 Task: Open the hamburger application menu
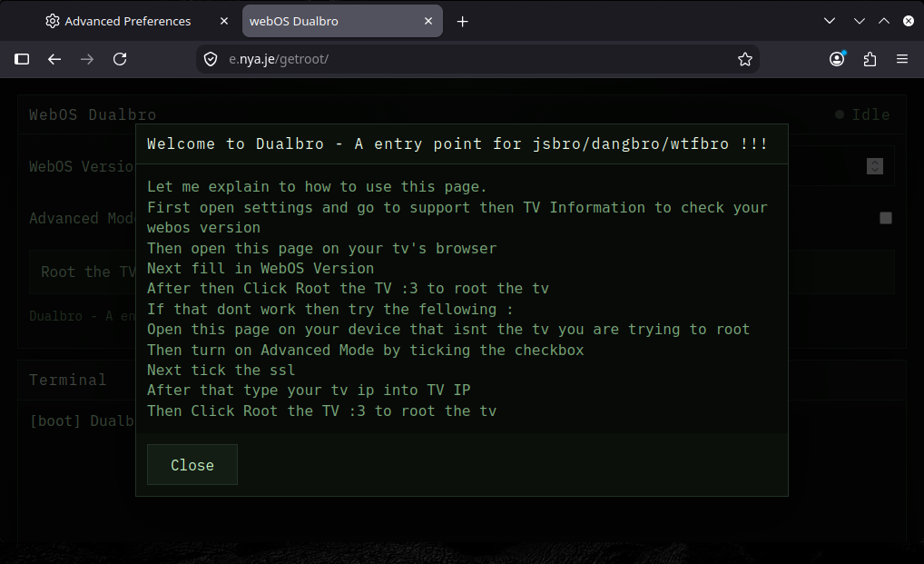coord(901,59)
